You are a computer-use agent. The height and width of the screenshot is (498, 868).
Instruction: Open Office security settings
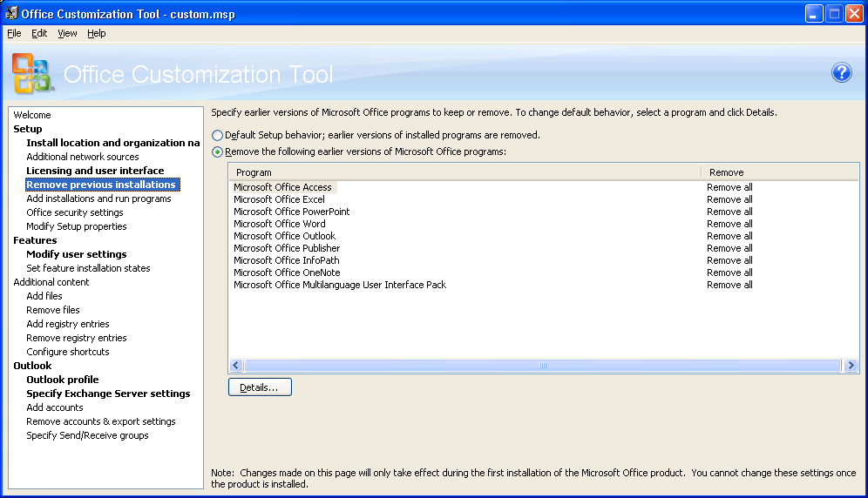75,212
